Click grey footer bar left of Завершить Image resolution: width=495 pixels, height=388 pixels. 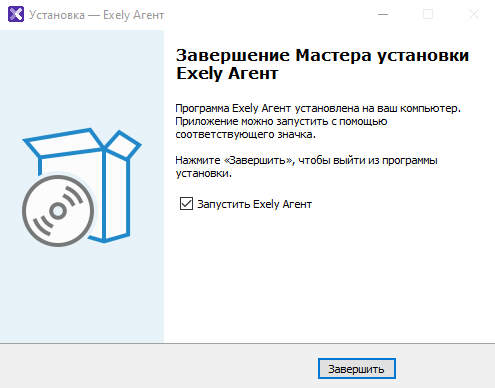pos(157,367)
